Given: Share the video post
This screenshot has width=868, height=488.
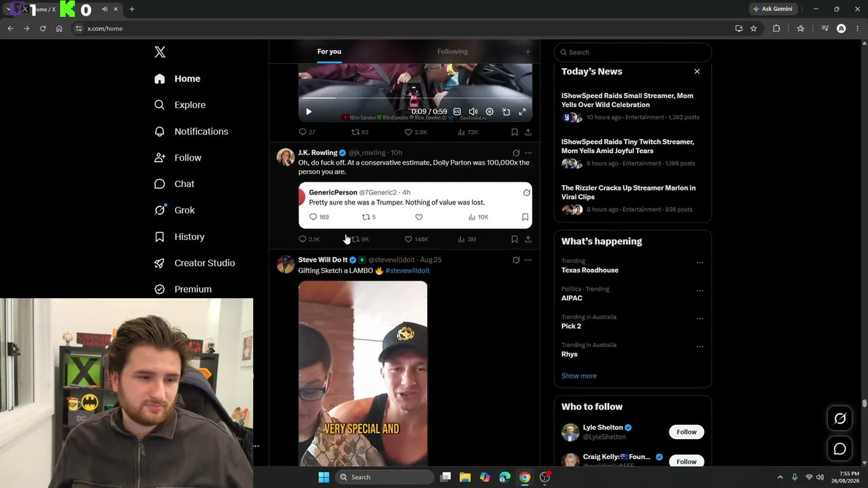Looking at the screenshot, I should 528,132.
